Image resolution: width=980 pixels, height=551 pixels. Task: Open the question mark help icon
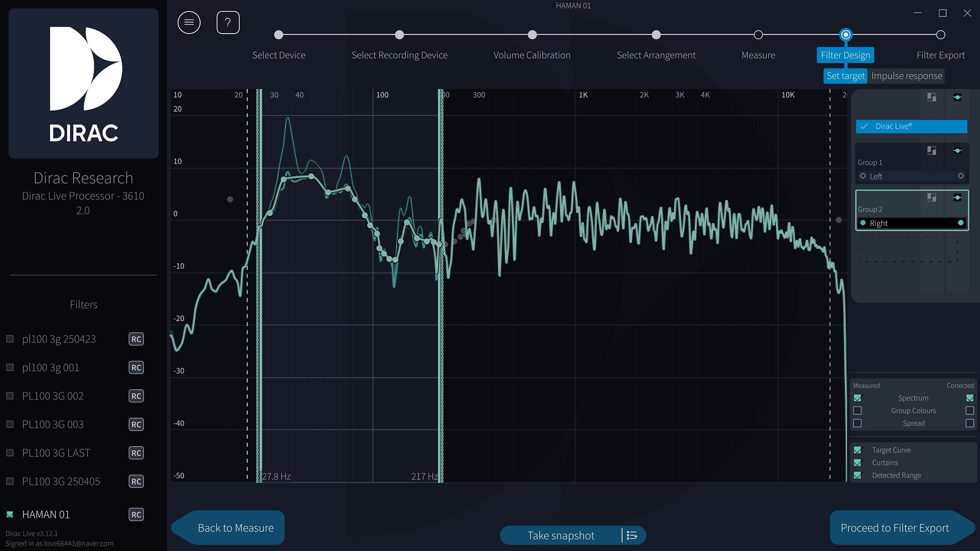click(x=228, y=22)
